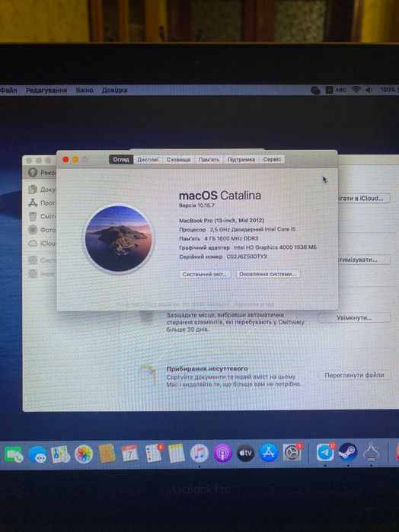
Task: Click Прибирання несуттєвого heading
Action: click(207, 368)
